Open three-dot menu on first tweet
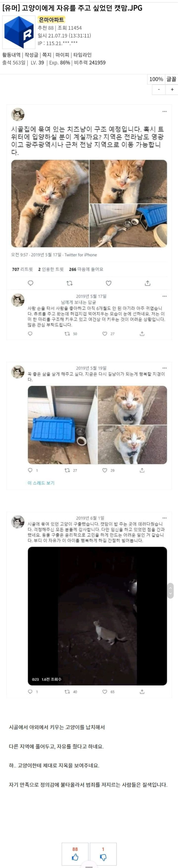This screenshot has width=178, height=868. (x=164, y=111)
